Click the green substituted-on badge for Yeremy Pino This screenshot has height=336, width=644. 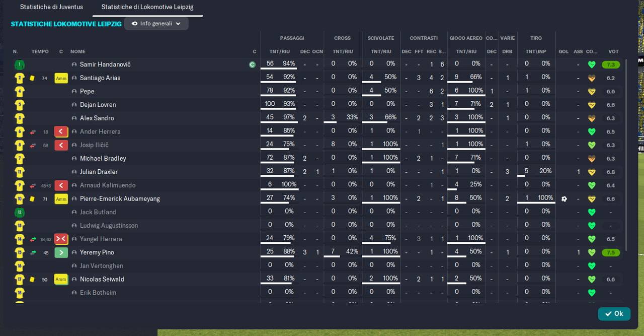point(61,252)
